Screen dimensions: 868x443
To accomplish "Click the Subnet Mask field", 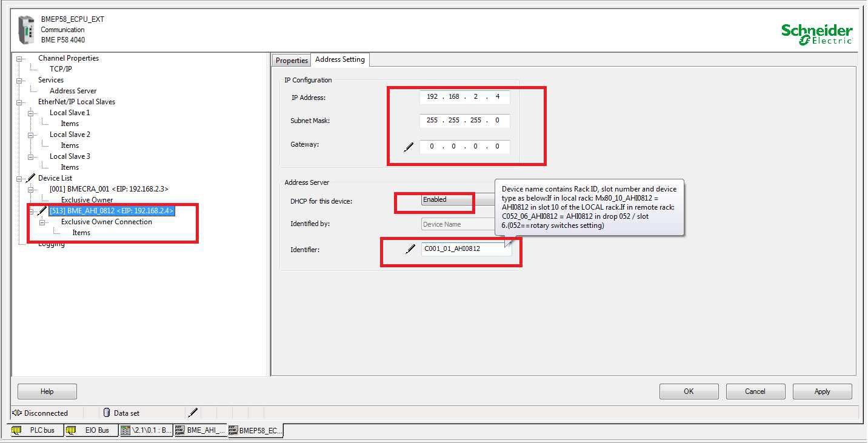I will click(464, 121).
